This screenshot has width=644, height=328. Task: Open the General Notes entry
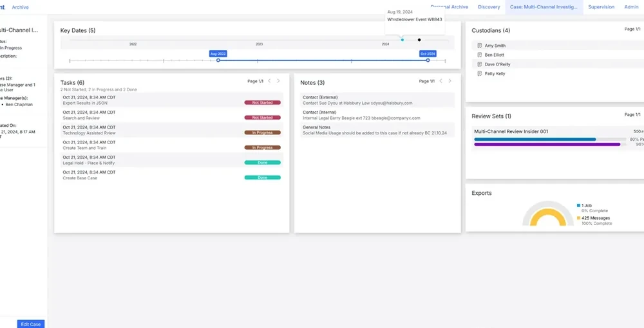click(377, 130)
